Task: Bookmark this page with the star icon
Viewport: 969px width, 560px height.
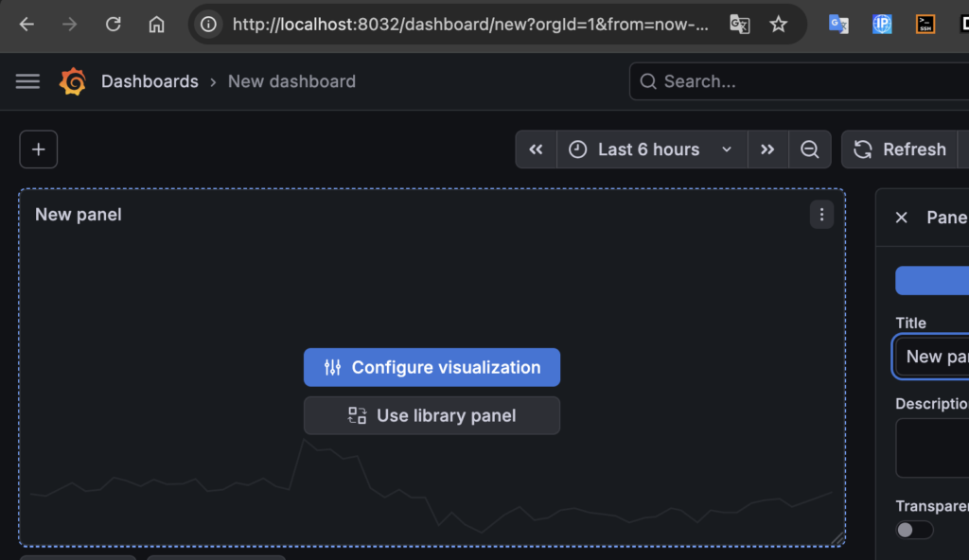Action: coord(778,24)
